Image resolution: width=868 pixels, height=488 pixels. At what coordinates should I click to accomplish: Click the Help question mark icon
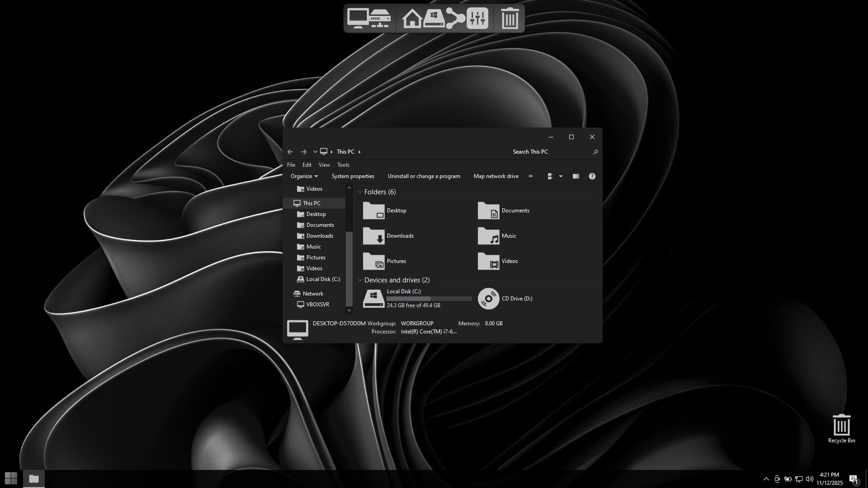(x=592, y=176)
